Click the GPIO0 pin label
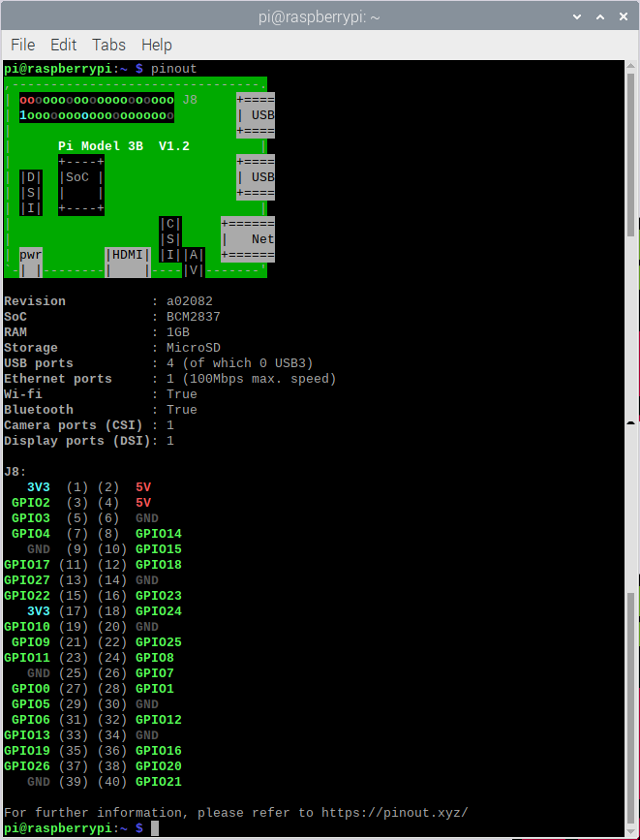Screen dimensions: 640x840 point(31,689)
